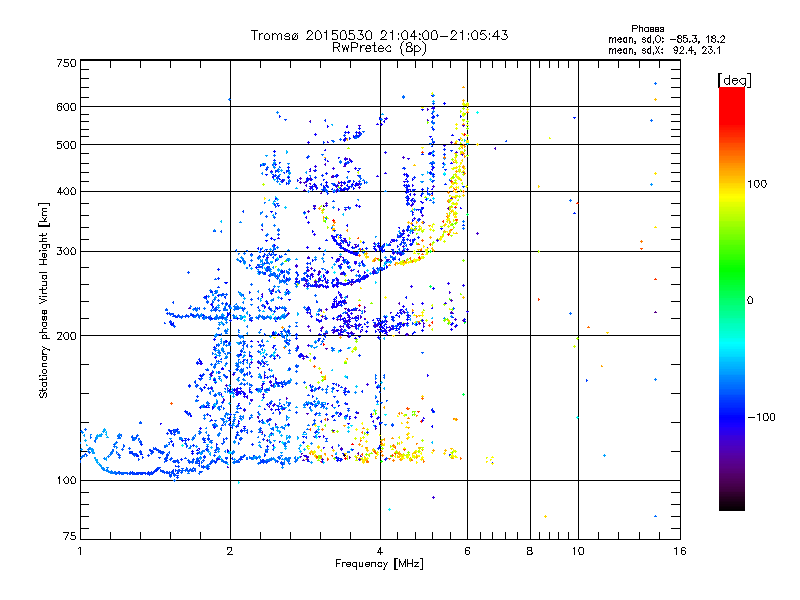
Task: Click the y-axis tick label '500'
Action: [66, 145]
